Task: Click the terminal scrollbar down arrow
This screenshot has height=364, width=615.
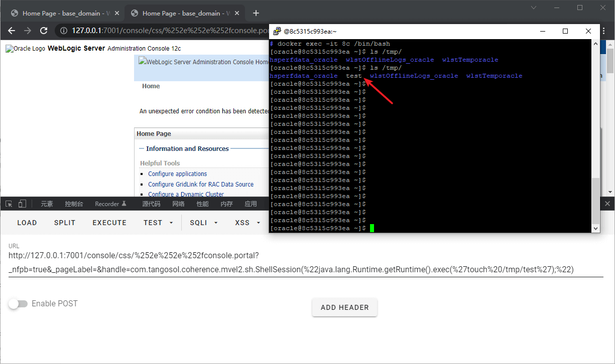Action: pyautogui.click(x=596, y=228)
